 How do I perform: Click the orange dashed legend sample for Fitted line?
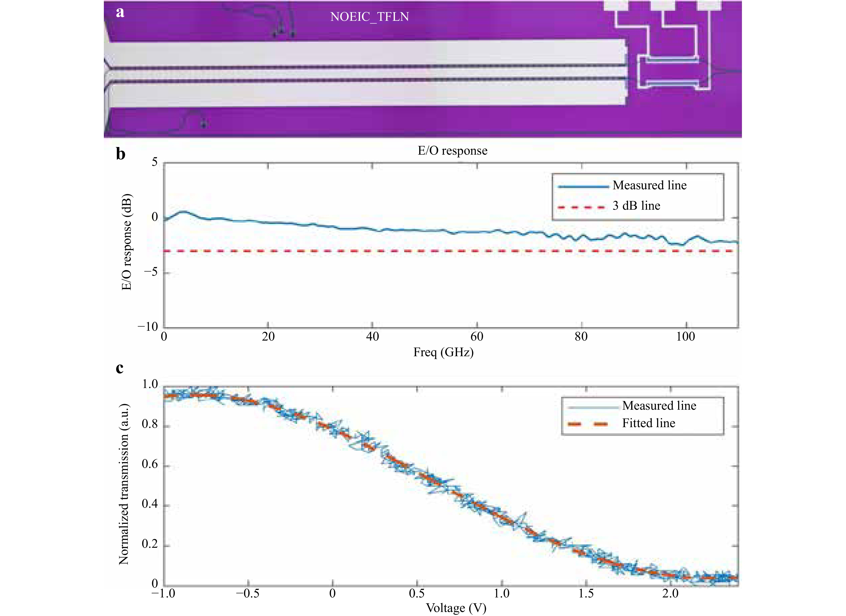[588, 424]
